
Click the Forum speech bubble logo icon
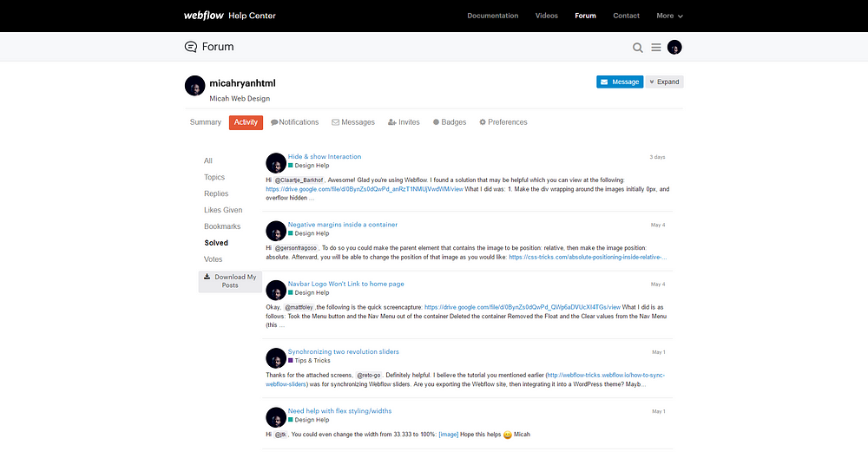click(190, 47)
